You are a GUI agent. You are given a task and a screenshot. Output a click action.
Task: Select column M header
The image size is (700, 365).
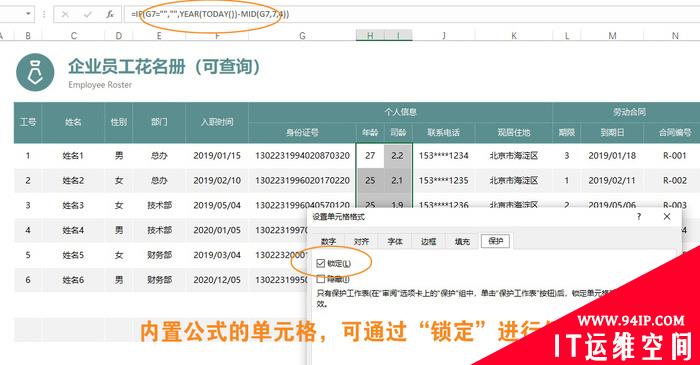coord(612,36)
